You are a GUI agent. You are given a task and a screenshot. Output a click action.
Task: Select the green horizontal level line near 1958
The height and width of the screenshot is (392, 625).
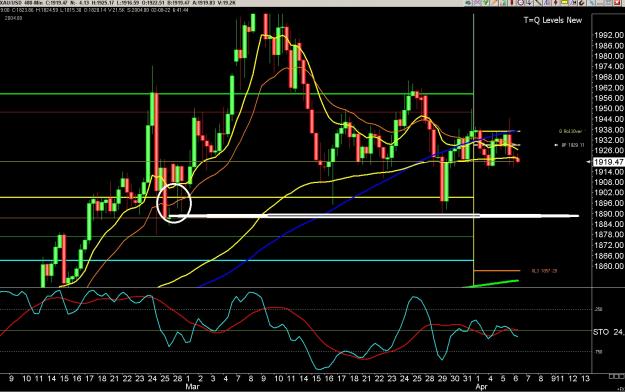(237, 94)
